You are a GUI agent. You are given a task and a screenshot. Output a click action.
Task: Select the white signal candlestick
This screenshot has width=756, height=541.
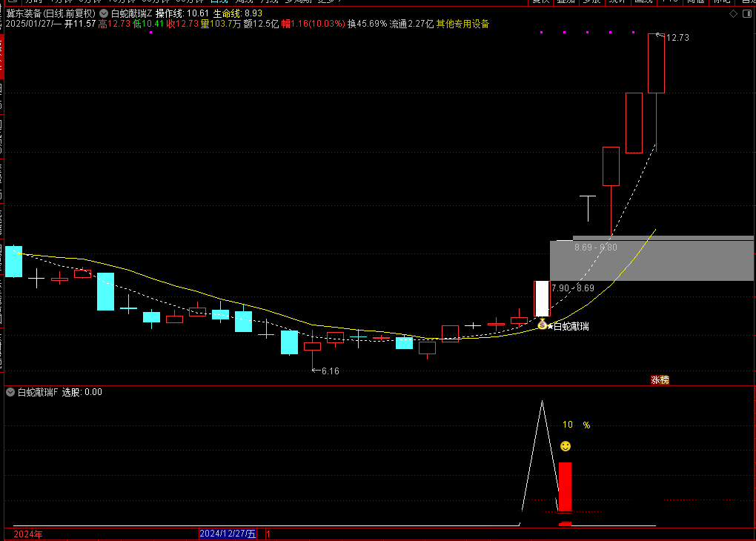(542, 299)
